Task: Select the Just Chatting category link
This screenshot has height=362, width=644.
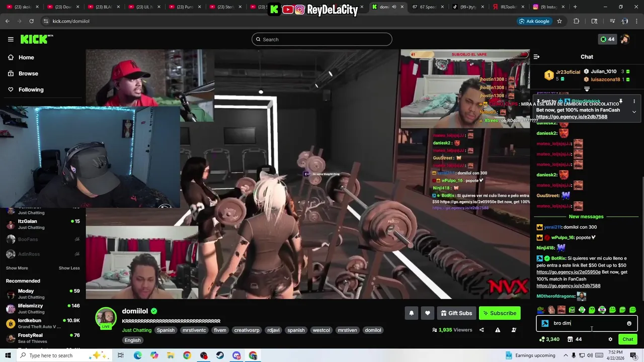Action: [137, 330]
